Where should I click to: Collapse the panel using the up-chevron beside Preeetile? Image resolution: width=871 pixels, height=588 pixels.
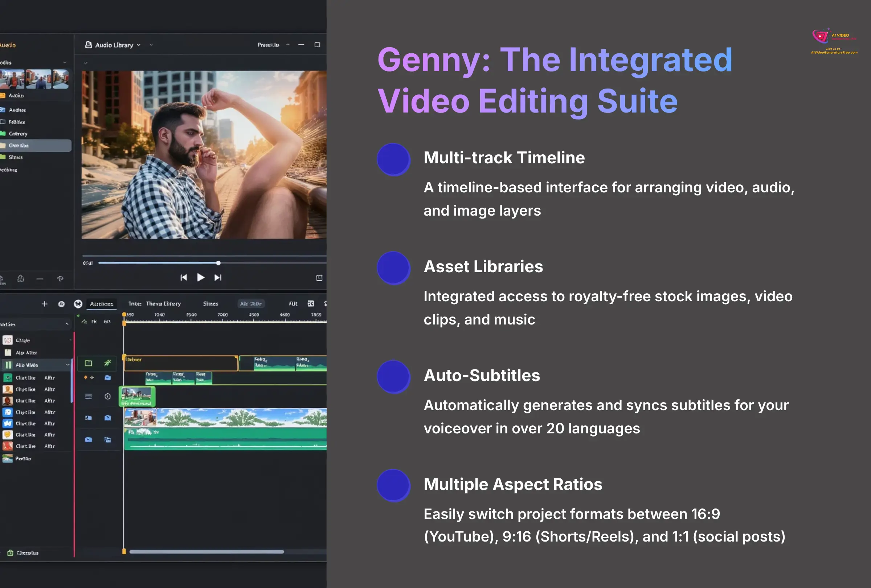click(288, 45)
